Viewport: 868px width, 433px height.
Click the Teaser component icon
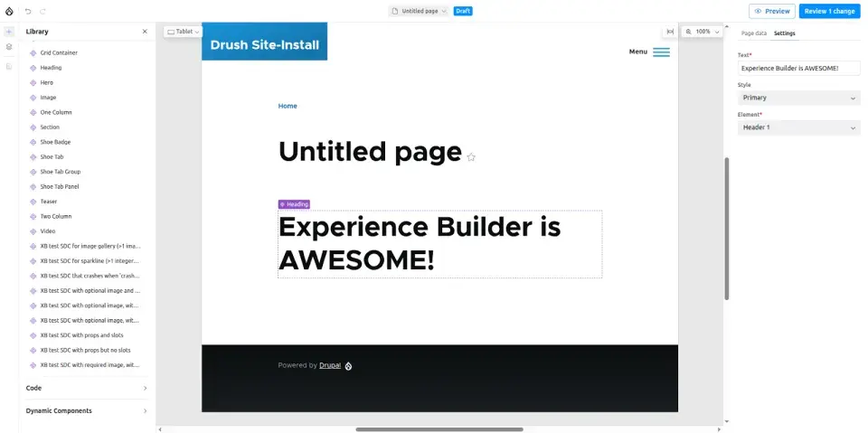pos(33,202)
